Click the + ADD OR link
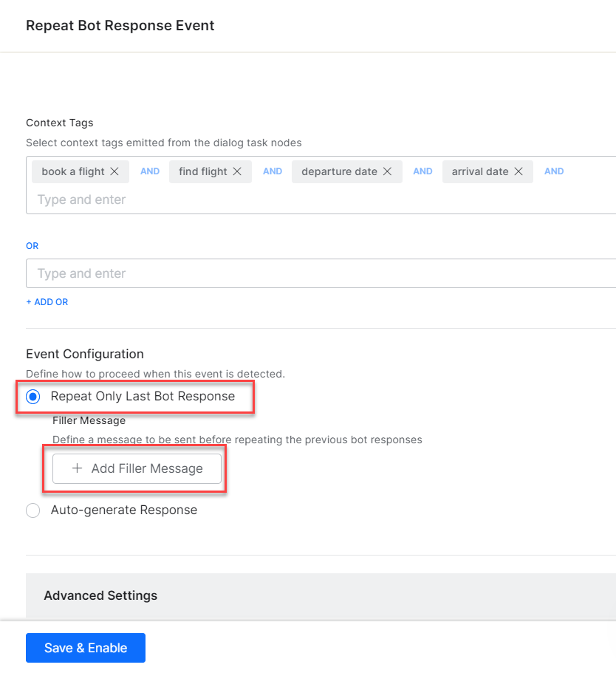616x673 pixels. coord(47,302)
